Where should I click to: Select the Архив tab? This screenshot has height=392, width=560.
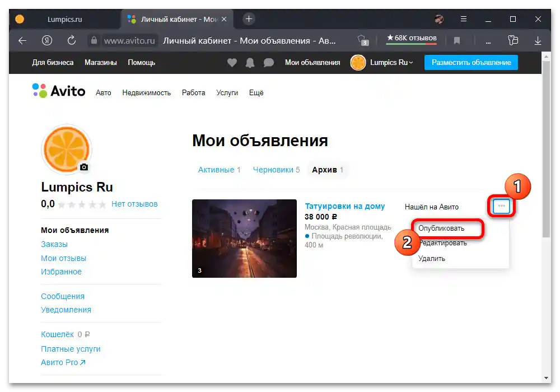coord(328,170)
